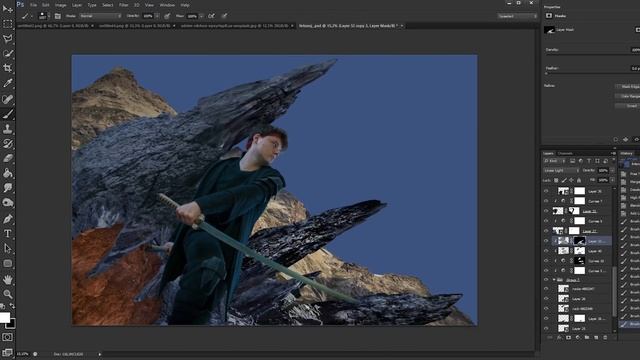Toggle visibility of Layer 40
Viewport: 640px width, 360px height.
pos(546,251)
